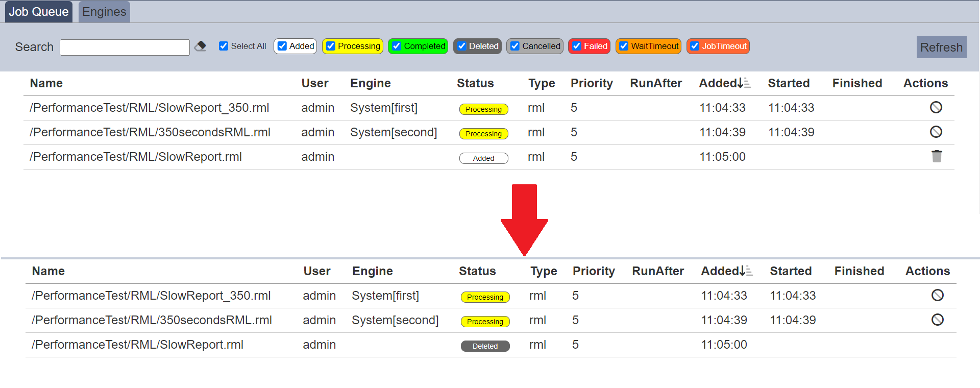Click the Actions header in the lower table

[x=927, y=271]
